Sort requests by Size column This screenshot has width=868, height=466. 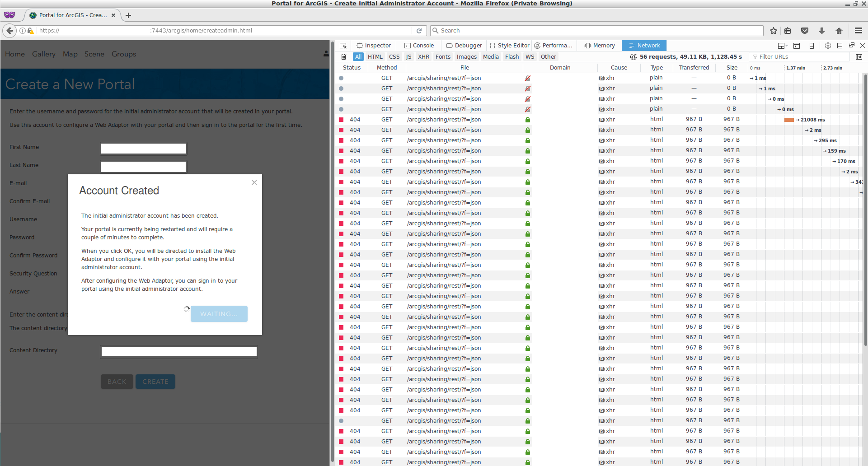pos(732,68)
